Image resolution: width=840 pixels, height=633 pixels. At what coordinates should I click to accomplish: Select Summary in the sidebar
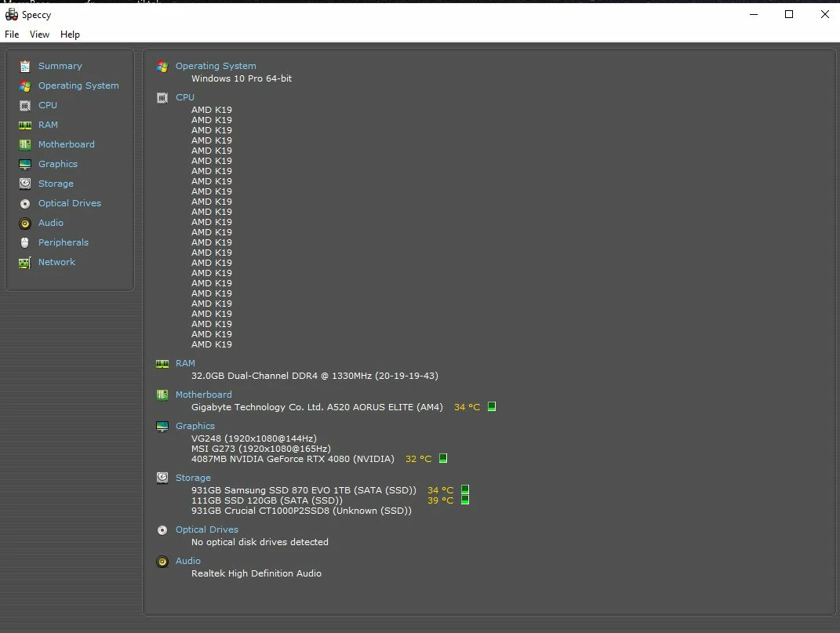pos(60,66)
